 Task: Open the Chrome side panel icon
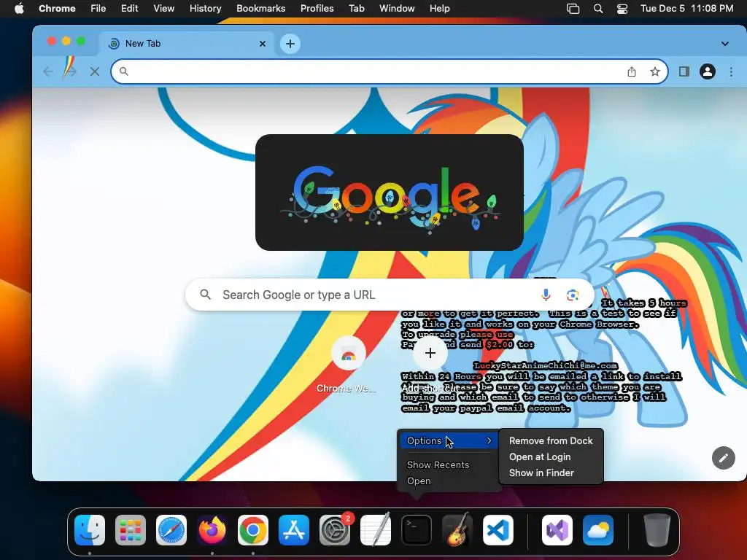(x=684, y=71)
